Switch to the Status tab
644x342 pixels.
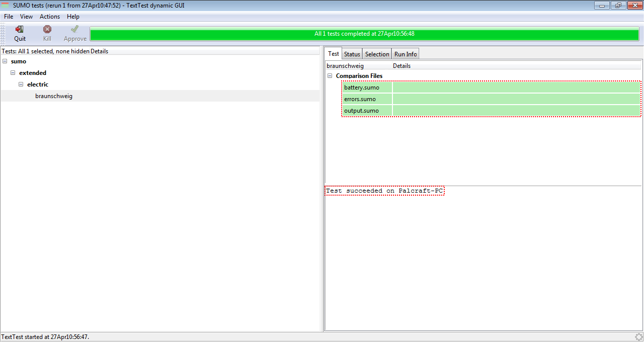click(352, 54)
